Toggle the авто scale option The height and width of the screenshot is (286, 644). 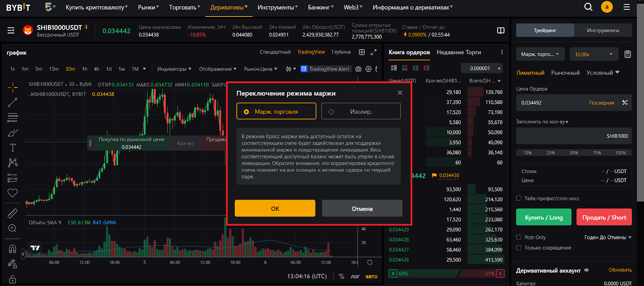coord(371,276)
